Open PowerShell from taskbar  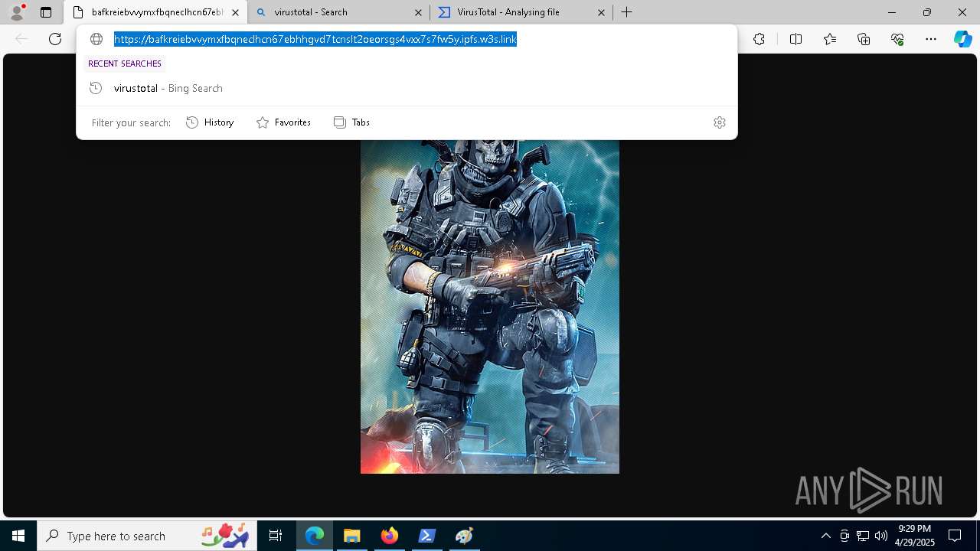[x=427, y=536]
